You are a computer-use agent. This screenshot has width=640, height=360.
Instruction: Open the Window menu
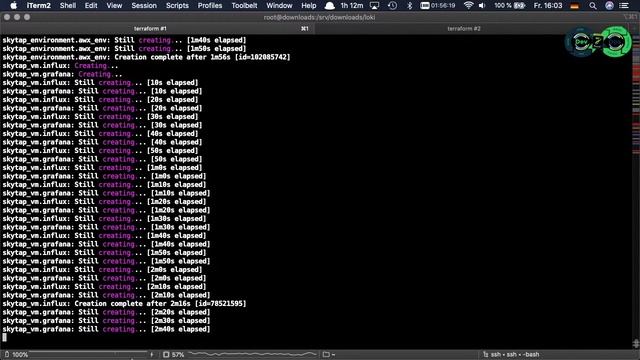pyautogui.click(x=279, y=6)
